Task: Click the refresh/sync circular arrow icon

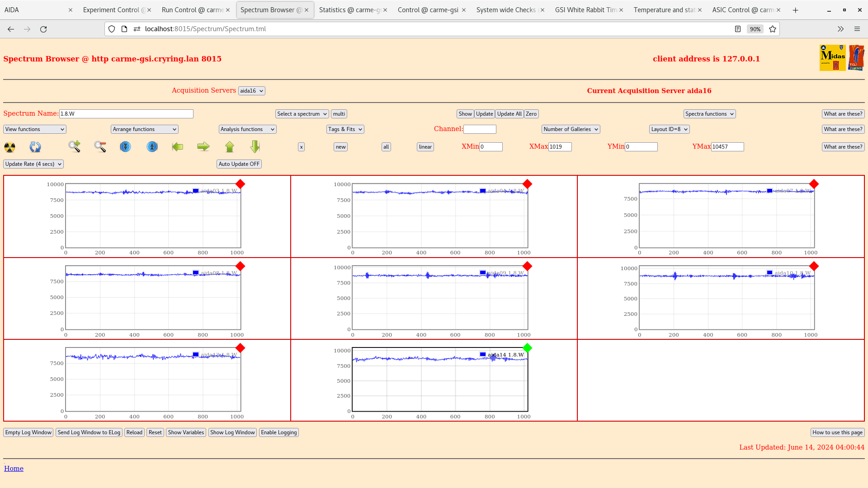Action: point(35,146)
